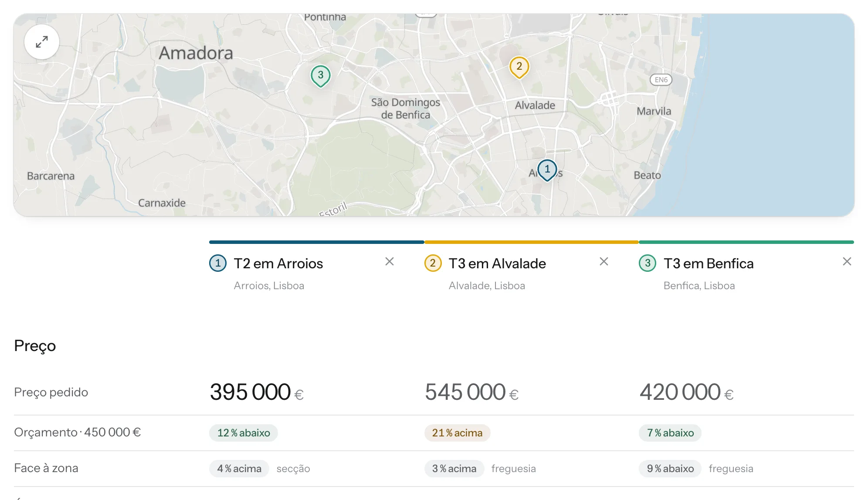Image resolution: width=868 pixels, height=500 pixels.
Task: Click the Preço section heading
Action: [35, 346]
